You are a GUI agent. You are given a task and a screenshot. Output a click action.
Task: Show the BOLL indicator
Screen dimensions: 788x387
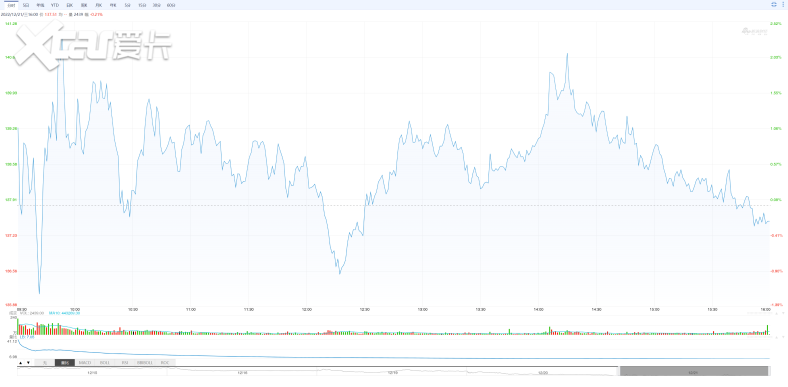pyautogui.click(x=105, y=362)
